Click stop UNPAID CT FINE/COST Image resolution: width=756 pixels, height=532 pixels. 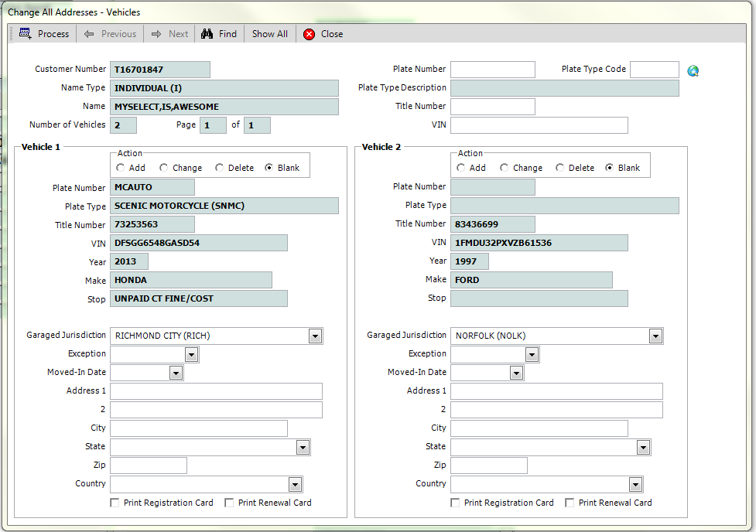click(x=199, y=298)
